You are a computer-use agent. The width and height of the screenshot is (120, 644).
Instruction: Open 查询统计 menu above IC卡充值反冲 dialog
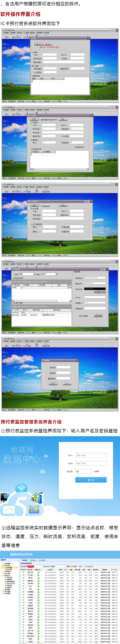point(32,187)
